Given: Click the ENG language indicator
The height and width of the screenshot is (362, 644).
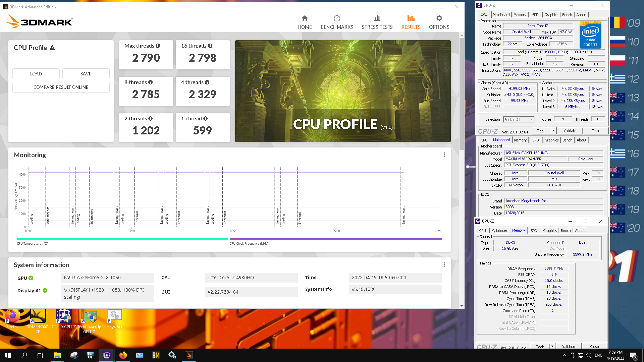Looking at the screenshot, I should (x=598, y=355).
